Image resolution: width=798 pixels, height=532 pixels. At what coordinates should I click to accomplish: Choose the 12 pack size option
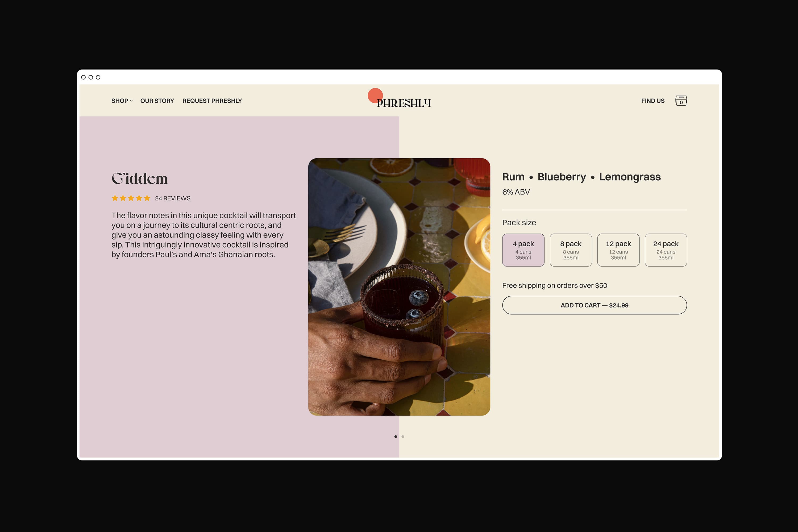[x=618, y=250]
